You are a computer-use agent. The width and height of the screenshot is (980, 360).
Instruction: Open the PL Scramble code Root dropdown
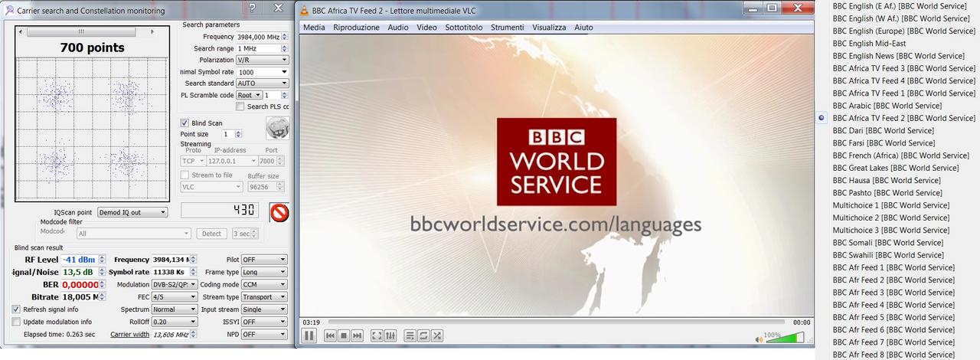(249, 95)
